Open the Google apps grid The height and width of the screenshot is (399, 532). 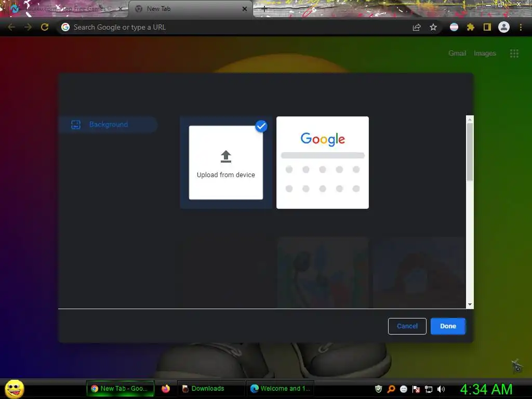tap(514, 54)
